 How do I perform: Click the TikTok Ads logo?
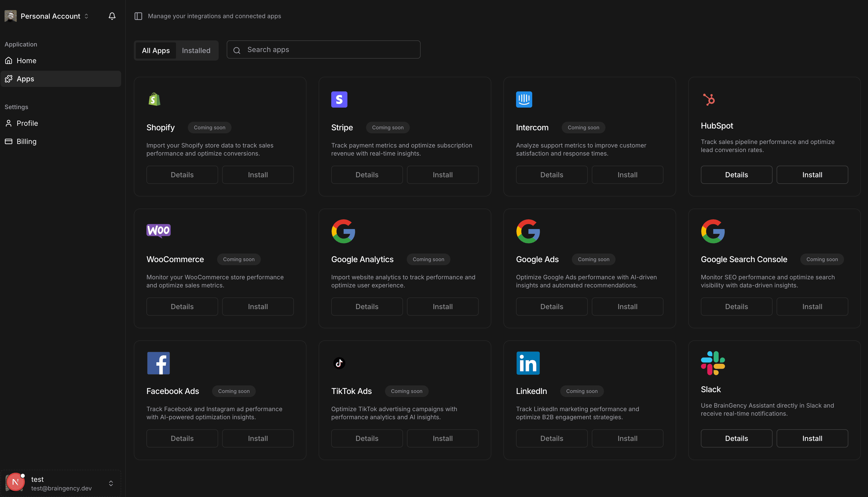pos(339,363)
